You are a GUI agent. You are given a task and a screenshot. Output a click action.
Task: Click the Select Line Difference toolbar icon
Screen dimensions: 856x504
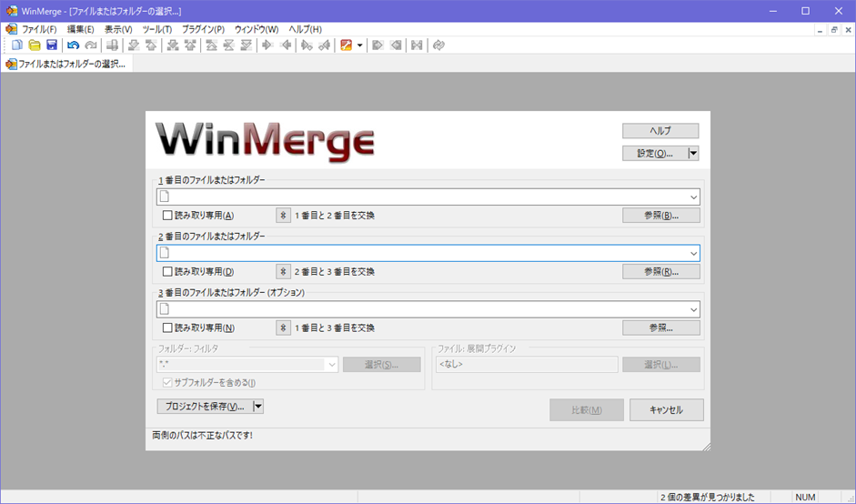(113, 45)
